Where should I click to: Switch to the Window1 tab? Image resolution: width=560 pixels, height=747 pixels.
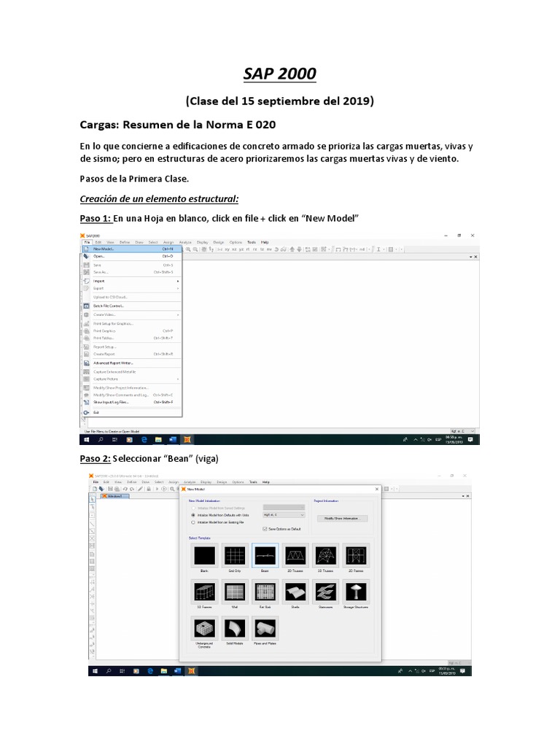113,496
